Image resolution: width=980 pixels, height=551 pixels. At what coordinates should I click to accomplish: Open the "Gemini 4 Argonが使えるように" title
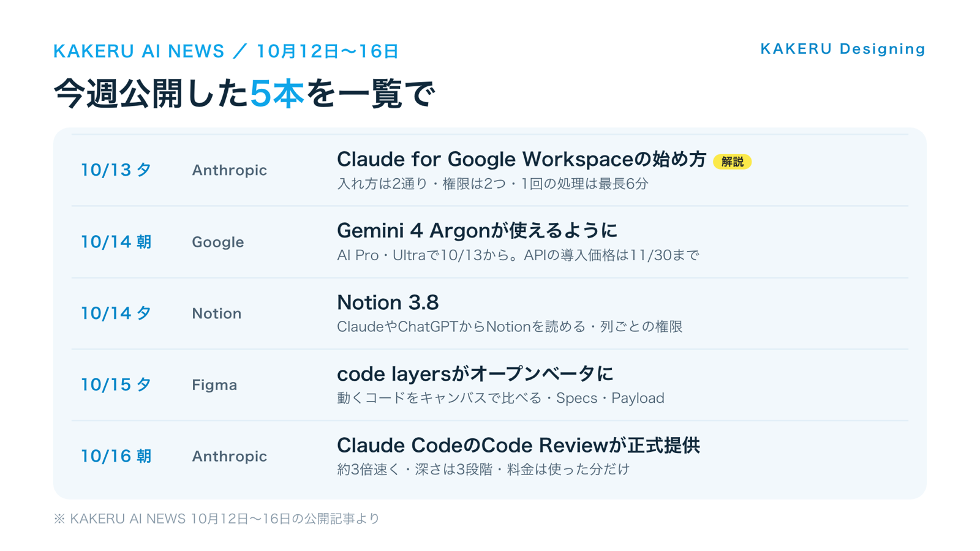(x=477, y=231)
